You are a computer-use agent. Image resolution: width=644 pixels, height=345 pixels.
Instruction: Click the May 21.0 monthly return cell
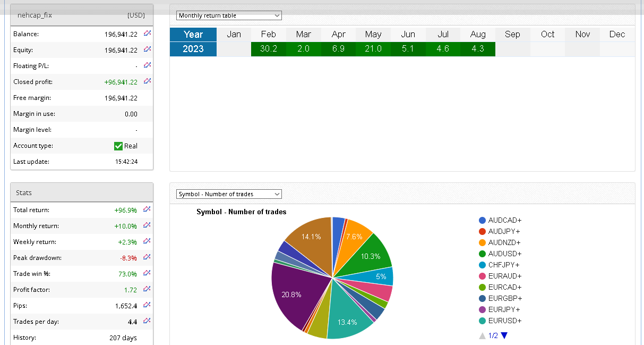click(x=373, y=49)
